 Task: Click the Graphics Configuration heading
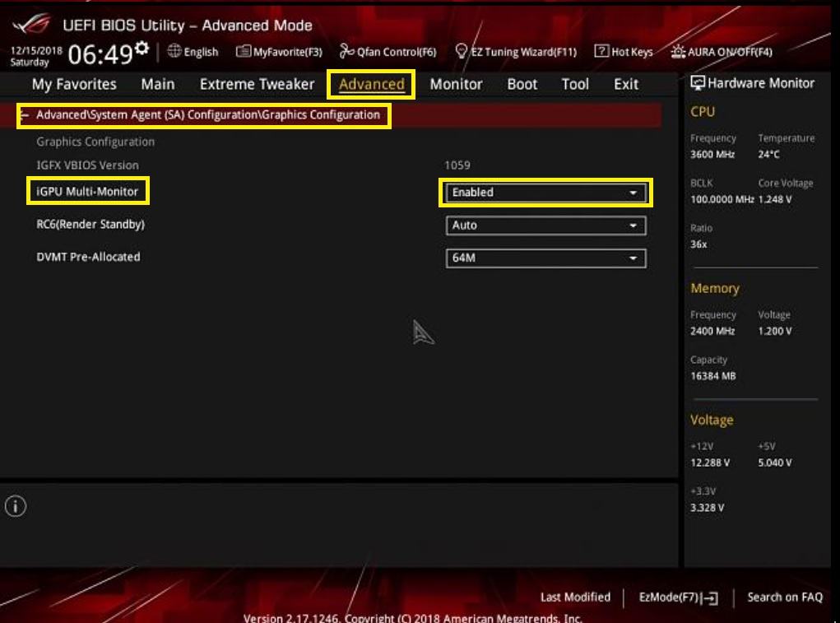(x=95, y=142)
